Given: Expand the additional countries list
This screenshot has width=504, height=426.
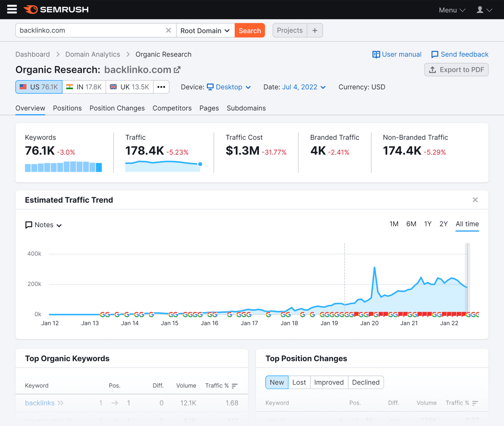Looking at the screenshot, I should [161, 87].
